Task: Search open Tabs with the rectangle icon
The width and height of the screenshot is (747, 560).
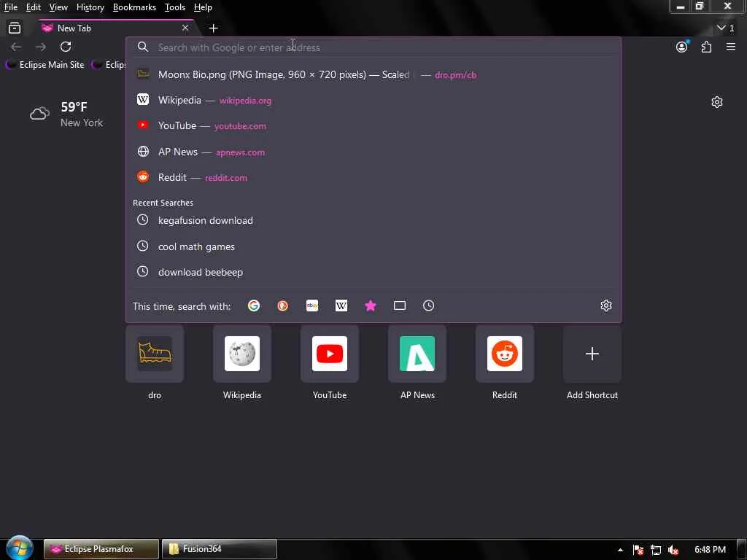Action: pos(400,306)
